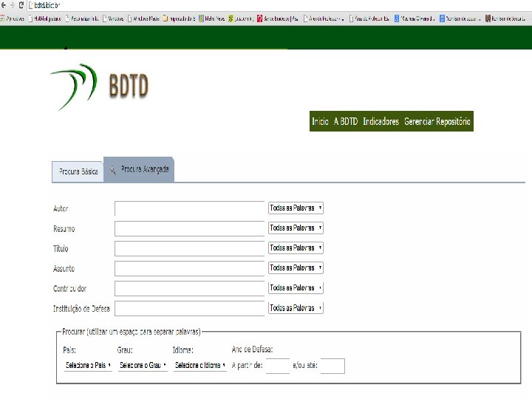This screenshot has width=532, height=399.
Task: Open the Indicadores menu item
Action: tap(381, 121)
